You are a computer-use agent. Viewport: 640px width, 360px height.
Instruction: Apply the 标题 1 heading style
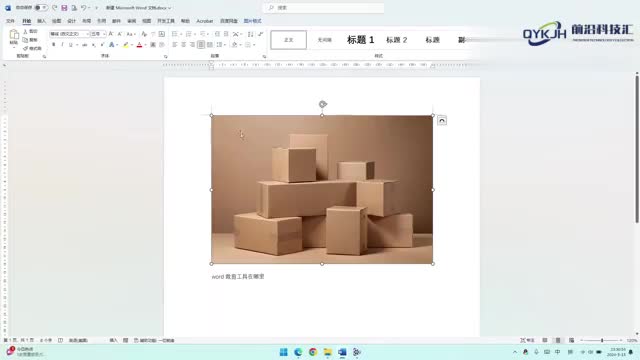[360, 40]
